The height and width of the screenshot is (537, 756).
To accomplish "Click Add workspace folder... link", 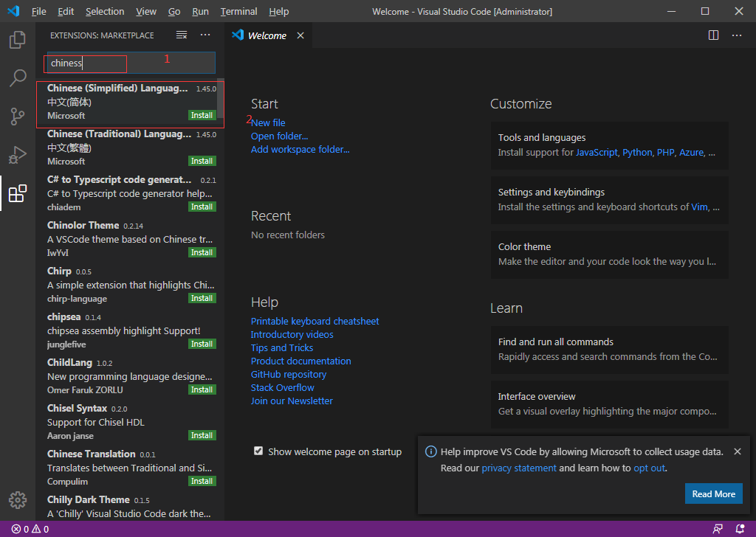I will [x=300, y=149].
